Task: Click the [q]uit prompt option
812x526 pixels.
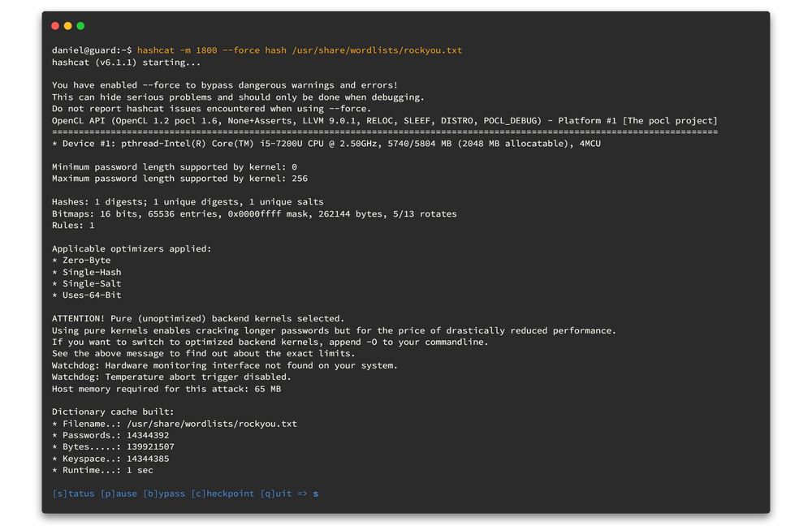Action: (x=276, y=494)
